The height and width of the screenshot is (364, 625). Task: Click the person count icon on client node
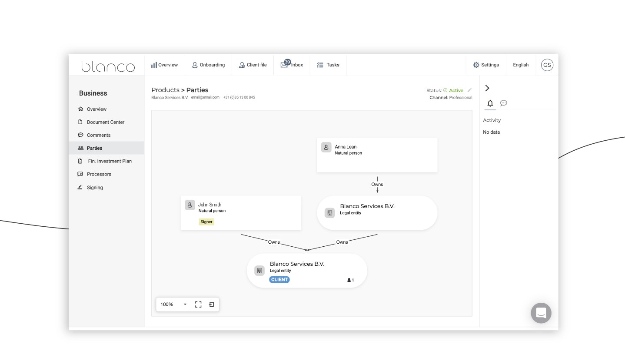coord(350,280)
